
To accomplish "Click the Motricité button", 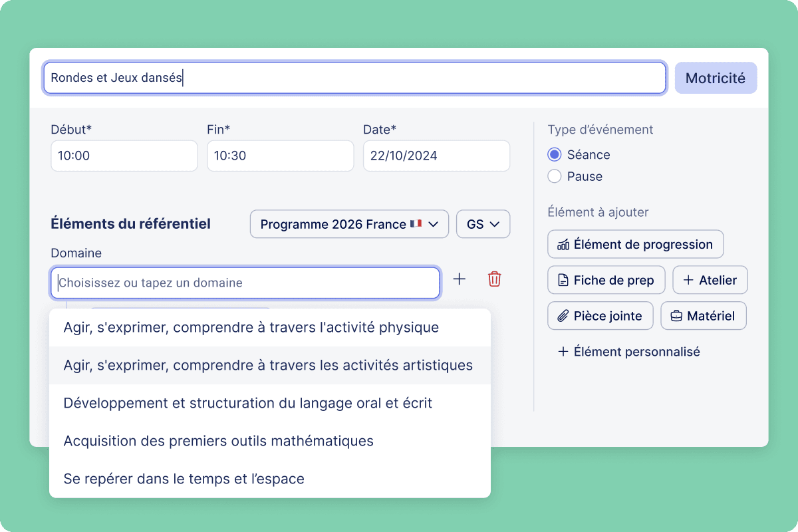I will click(x=716, y=78).
